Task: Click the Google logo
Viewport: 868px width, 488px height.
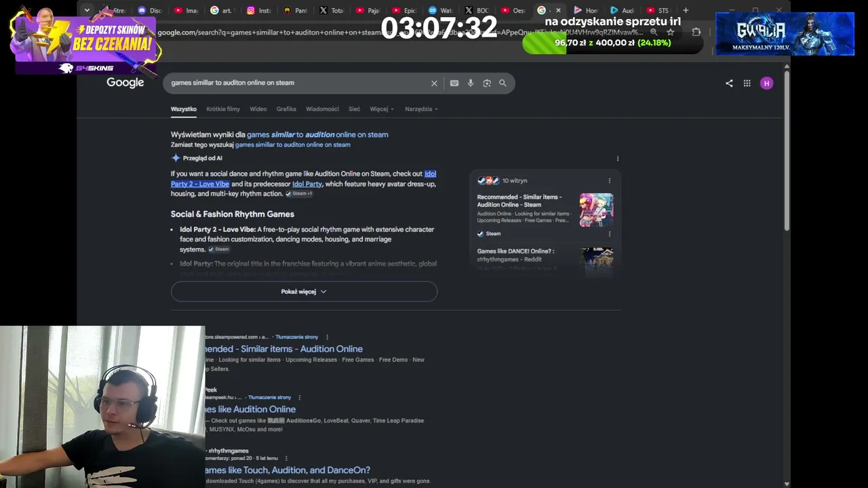Action: [125, 83]
